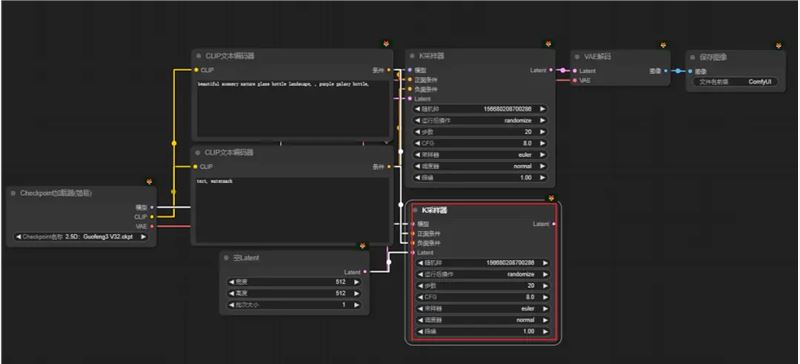This screenshot has width=800, height=364.
Task: Increase the 512 width value in the 空Latent node
Action: click(356, 282)
